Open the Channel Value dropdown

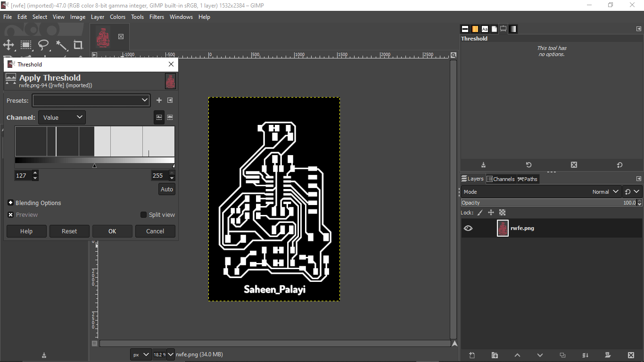coord(62,117)
